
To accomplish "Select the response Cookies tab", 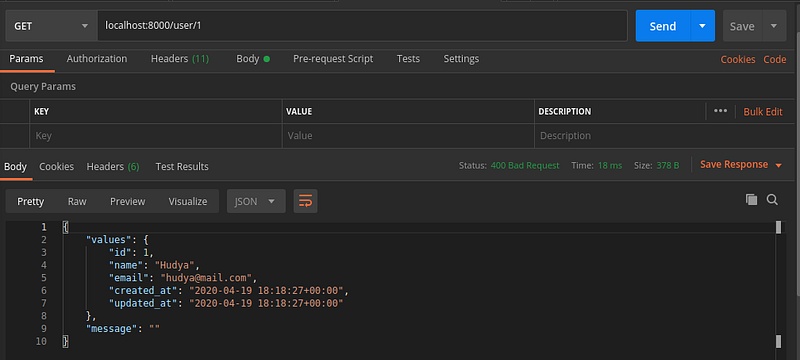I will (x=57, y=166).
